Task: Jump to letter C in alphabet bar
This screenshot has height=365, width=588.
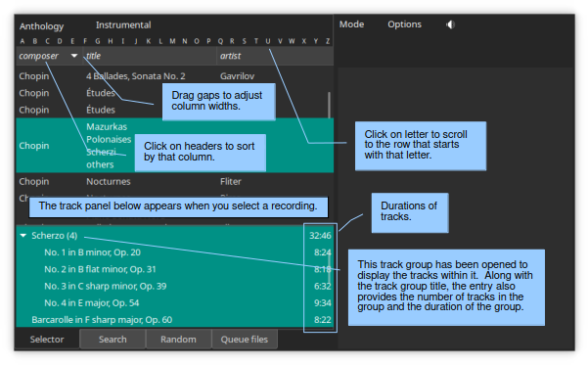Action: tap(47, 41)
